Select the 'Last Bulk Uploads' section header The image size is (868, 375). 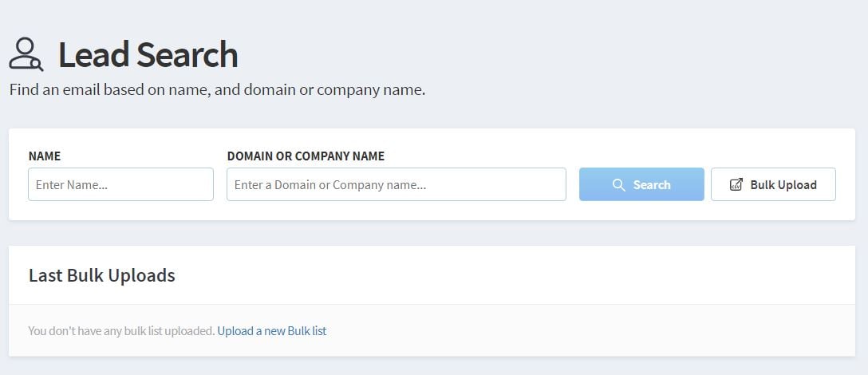click(x=101, y=275)
